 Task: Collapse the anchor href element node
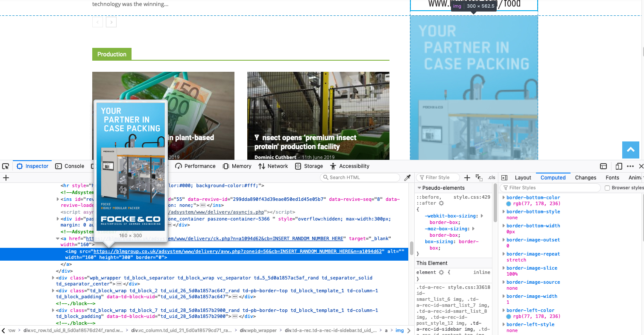(x=58, y=238)
